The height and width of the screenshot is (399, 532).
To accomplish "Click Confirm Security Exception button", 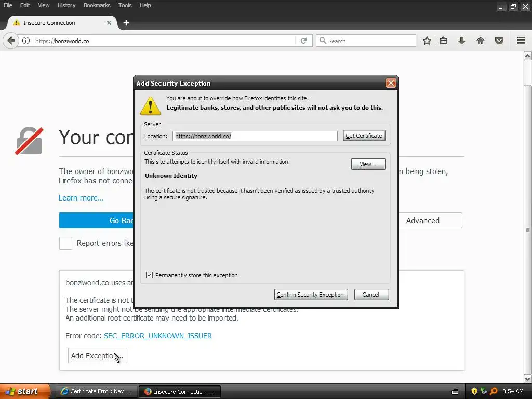I will (x=311, y=295).
